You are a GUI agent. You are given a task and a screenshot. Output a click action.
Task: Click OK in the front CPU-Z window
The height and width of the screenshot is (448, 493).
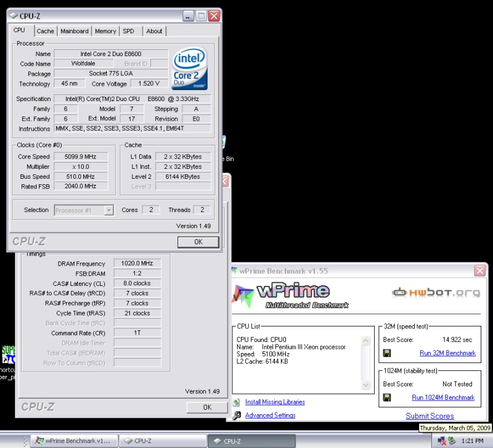198,242
